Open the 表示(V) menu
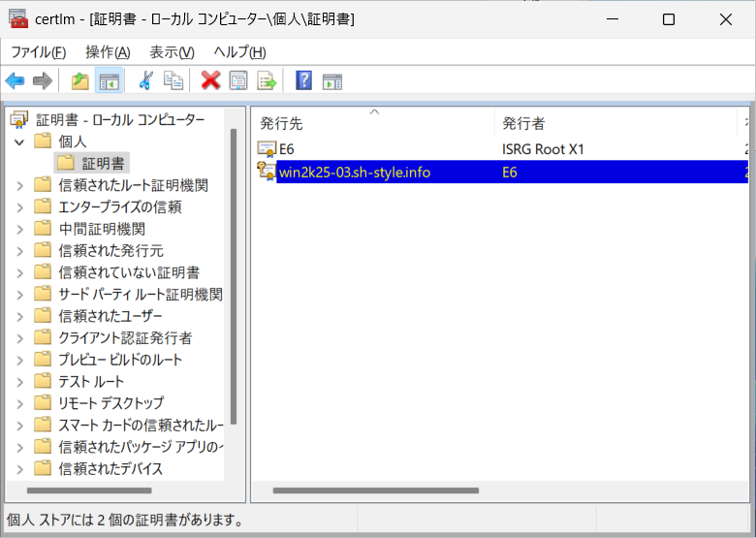The image size is (756, 538). (x=172, y=52)
